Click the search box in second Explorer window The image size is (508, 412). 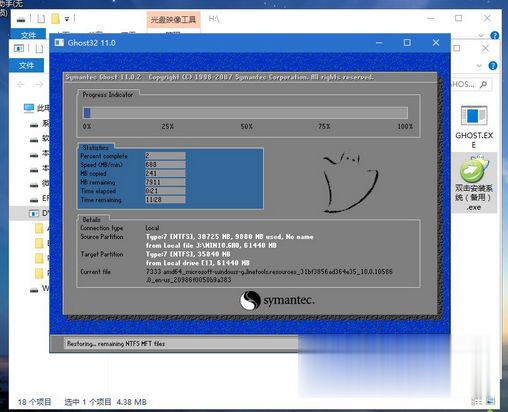471,85
